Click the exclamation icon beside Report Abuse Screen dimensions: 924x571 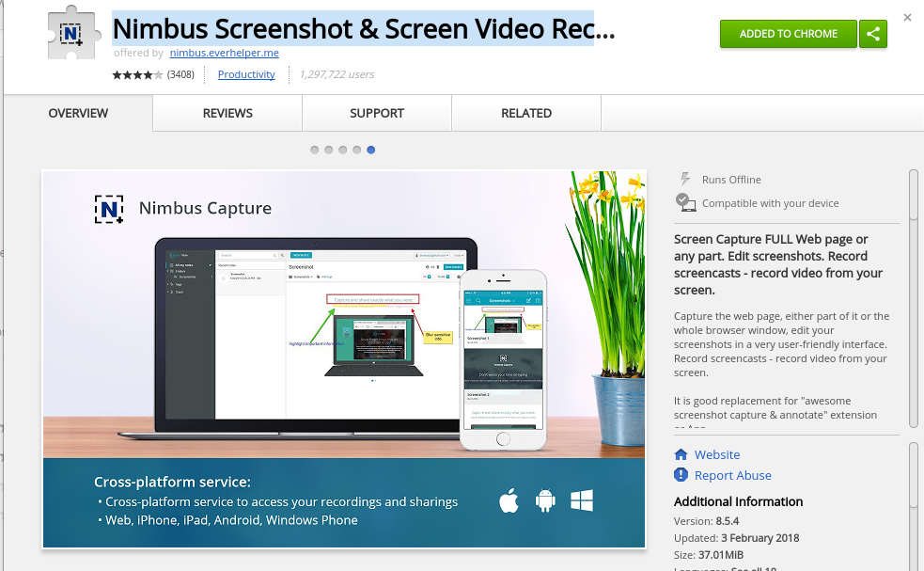pyautogui.click(x=681, y=475)
